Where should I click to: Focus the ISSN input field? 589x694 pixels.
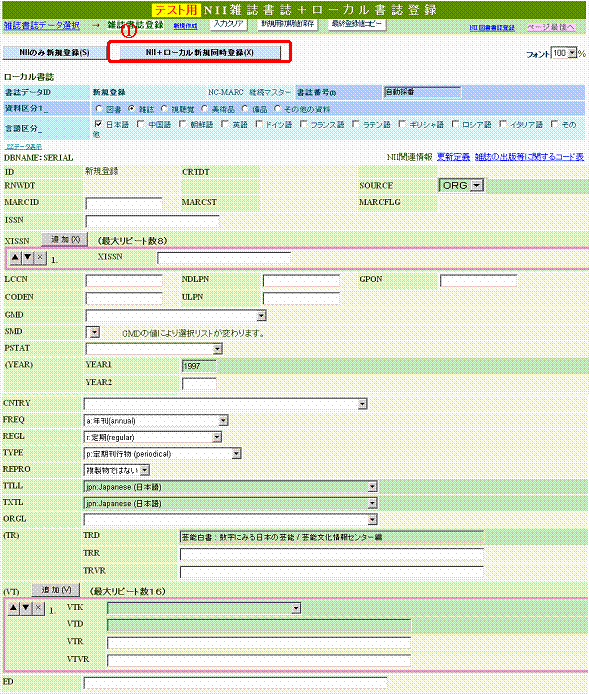[x=152, y=221]
